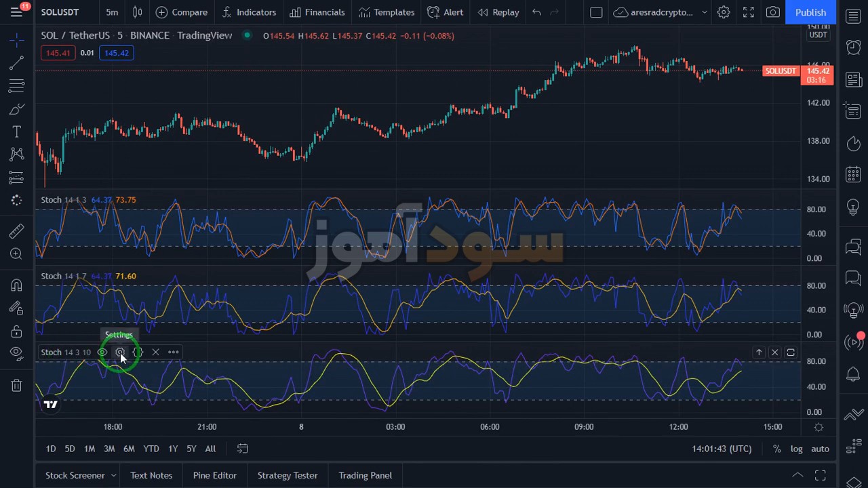
Task: Select the ruler measure tool
Action: tap(16, 231)
